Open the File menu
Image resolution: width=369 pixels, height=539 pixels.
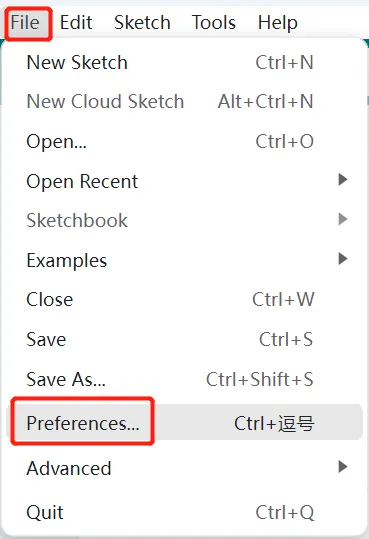click(25, 23)
